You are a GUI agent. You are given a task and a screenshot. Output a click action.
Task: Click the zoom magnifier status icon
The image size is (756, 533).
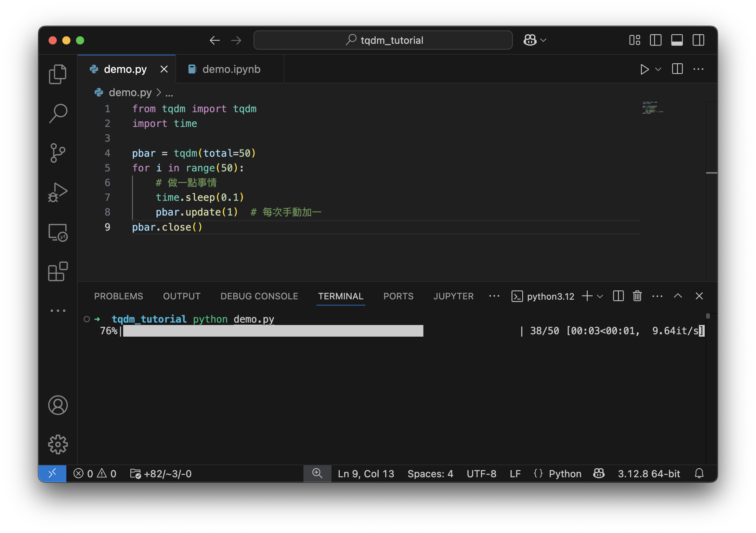tap(317, 474)
